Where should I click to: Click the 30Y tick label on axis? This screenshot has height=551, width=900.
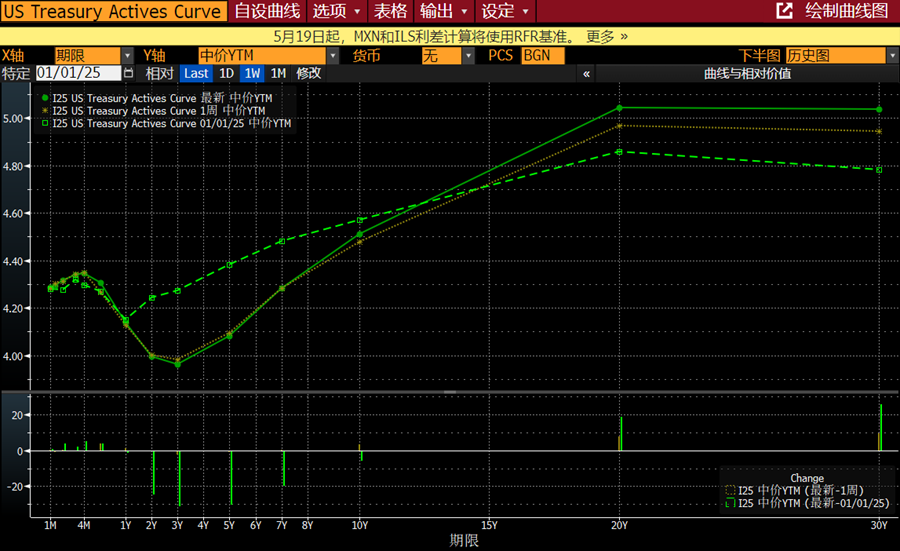[x=879, y=525]
